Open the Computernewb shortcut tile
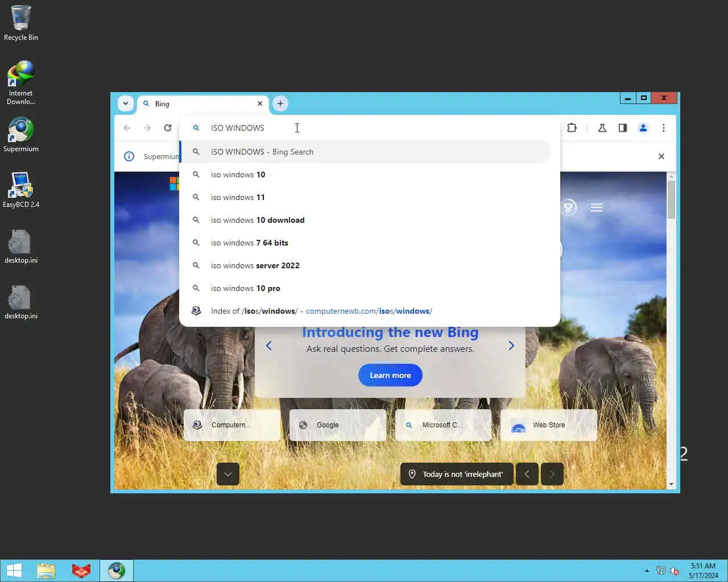 tap(232, 425)
